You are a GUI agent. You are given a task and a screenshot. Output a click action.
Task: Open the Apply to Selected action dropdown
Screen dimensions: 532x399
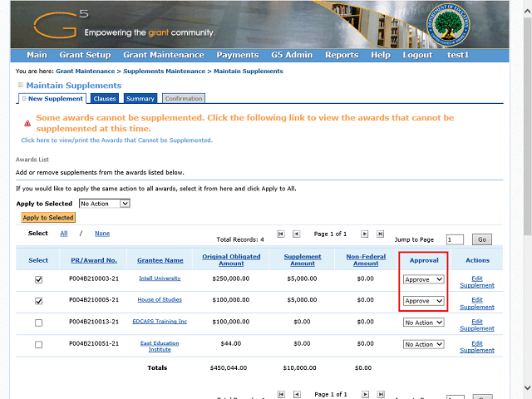[106, 203]
